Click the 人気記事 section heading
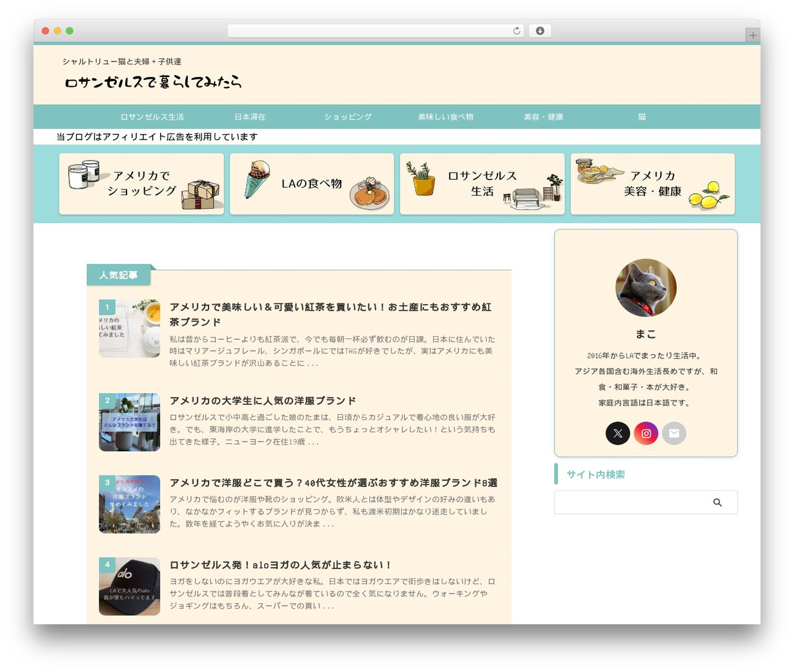 click(x=118, y=275)
